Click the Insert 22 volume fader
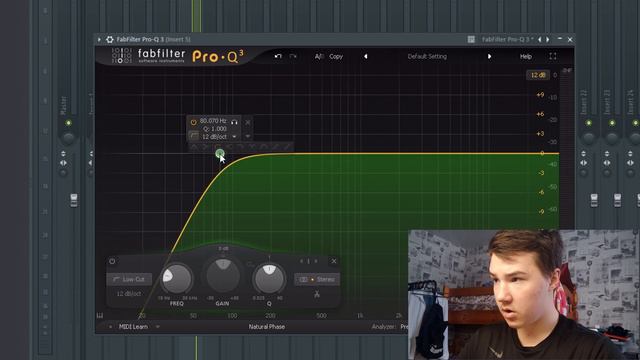The width and height of the screenshot is (640, 360). [594, 200]
